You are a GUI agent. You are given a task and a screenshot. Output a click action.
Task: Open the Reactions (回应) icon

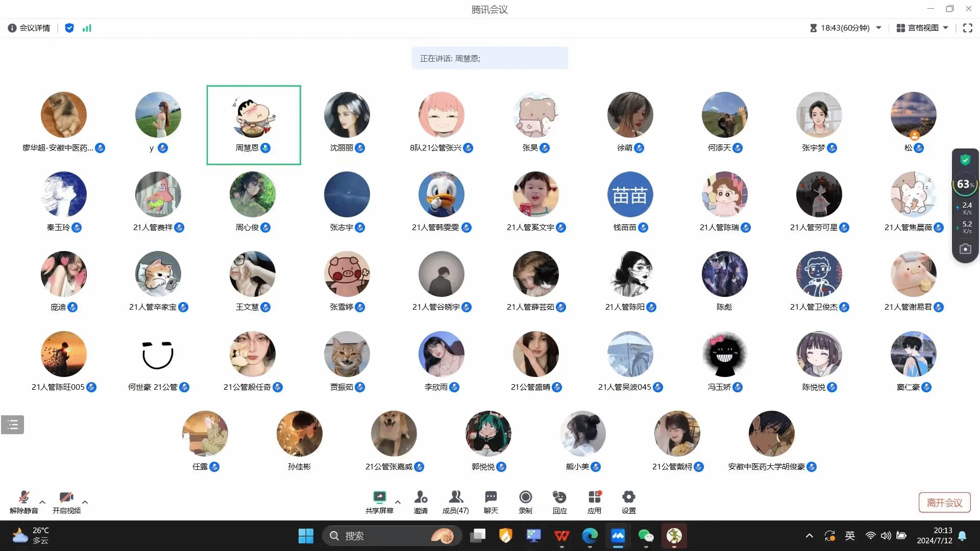click(559, 497)
